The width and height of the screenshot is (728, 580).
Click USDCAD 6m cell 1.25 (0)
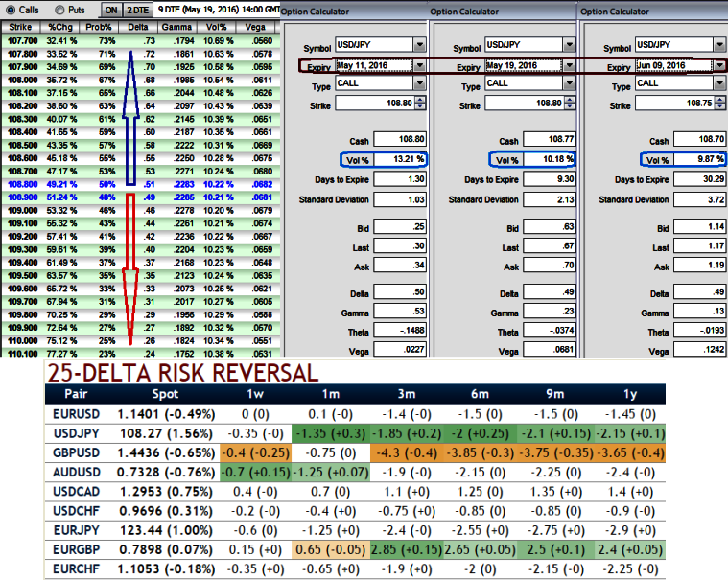click(481, 492)
